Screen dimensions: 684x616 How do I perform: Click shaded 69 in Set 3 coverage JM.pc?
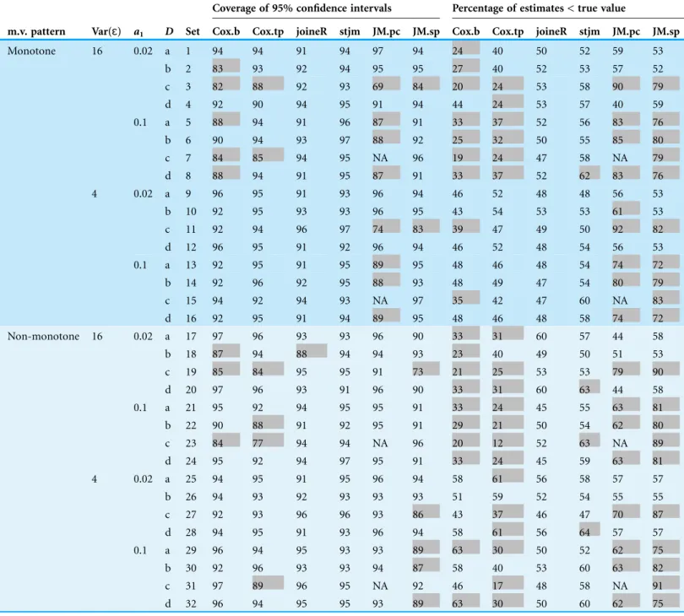386,84
